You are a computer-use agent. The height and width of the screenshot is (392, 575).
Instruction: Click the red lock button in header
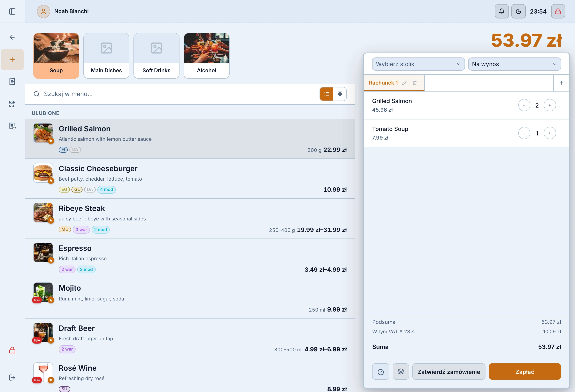tap(558, 11)
